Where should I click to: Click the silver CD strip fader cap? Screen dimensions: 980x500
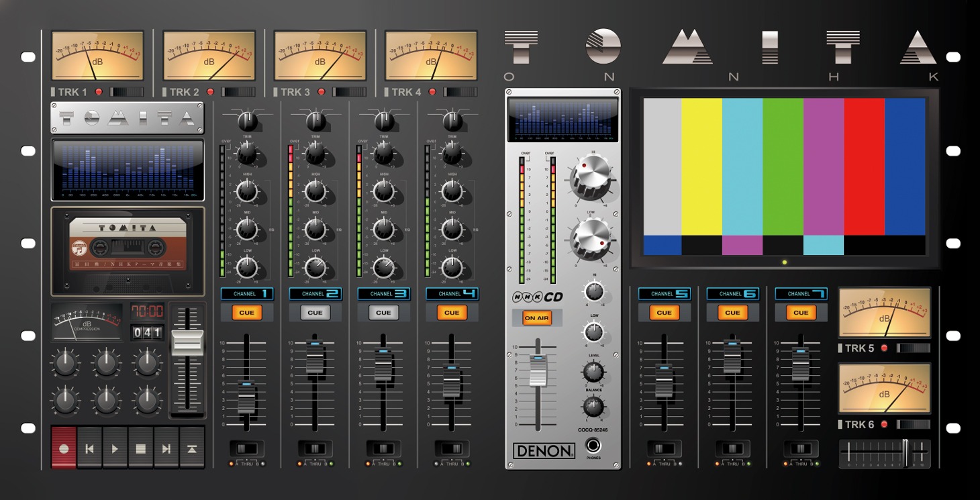[x=538, y=370]
